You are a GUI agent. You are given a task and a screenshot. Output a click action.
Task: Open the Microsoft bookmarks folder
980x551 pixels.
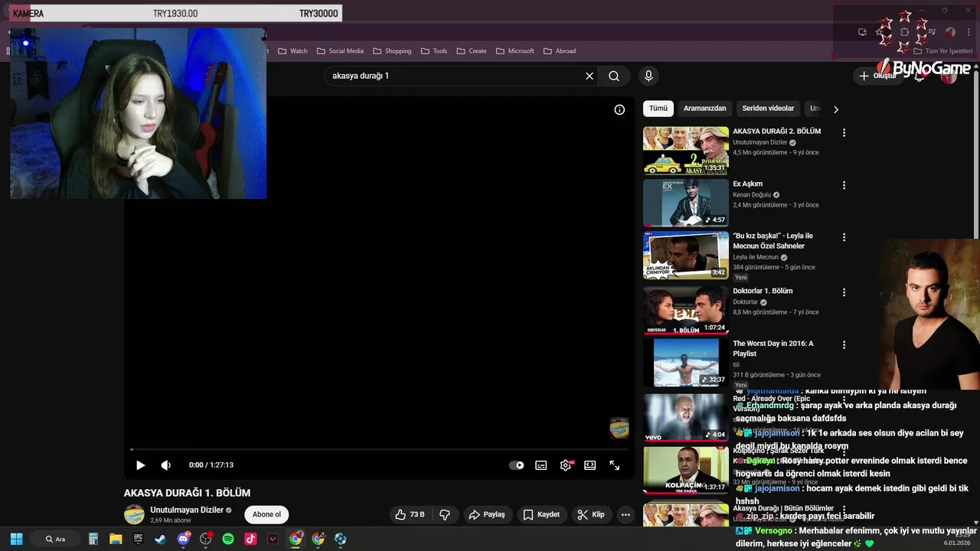[514, 51]
